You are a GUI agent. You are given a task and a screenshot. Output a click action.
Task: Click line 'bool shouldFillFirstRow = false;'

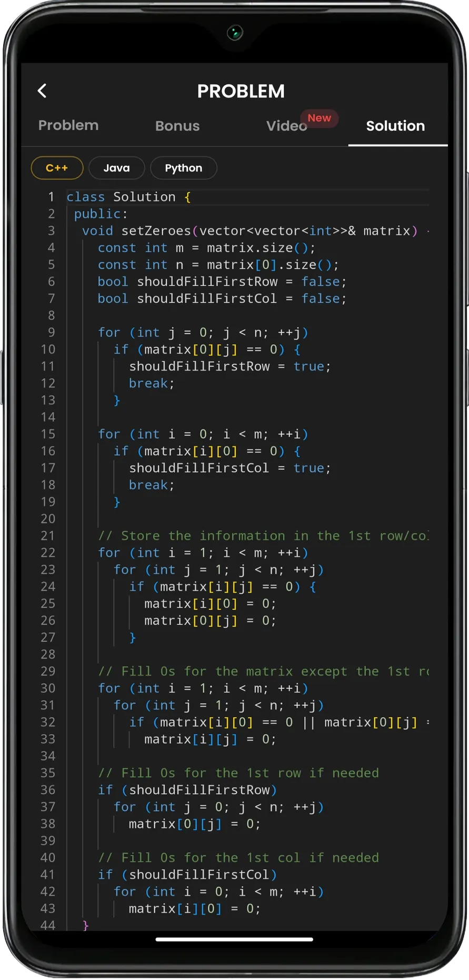222,282
